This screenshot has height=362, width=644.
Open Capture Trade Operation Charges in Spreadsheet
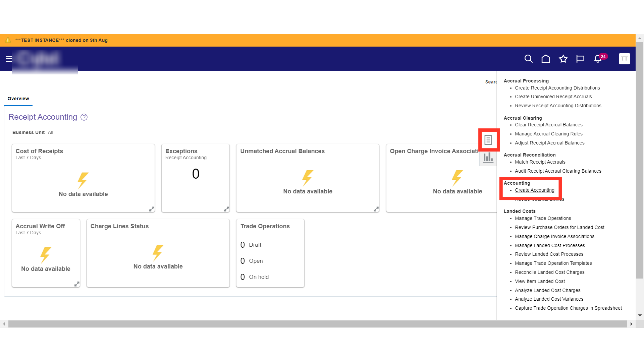coord(569,308)
